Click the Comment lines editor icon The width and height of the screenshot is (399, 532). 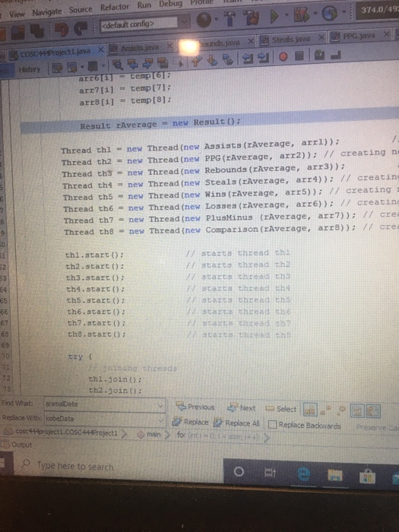pyautogui.click(x=320, y=55)
